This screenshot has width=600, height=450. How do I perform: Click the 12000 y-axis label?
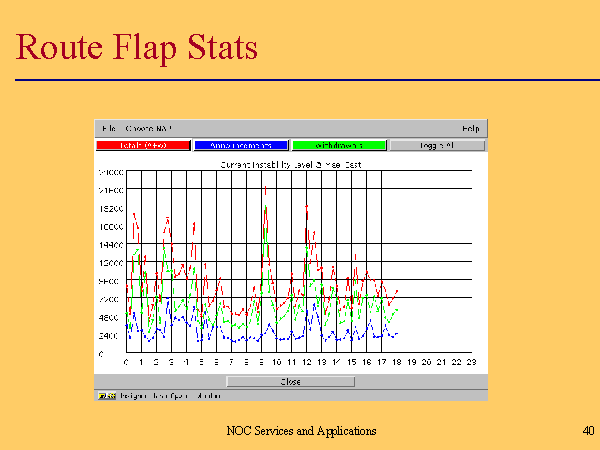(x=110, y=263)
